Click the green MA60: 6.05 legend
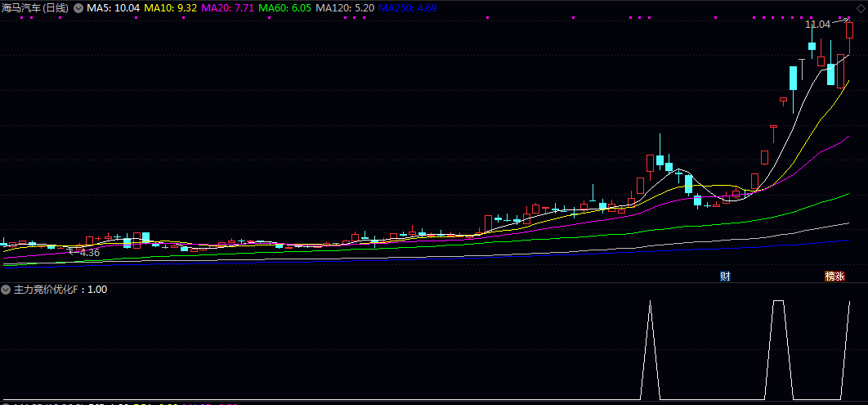868x405 pixels. tap(285, 7)
